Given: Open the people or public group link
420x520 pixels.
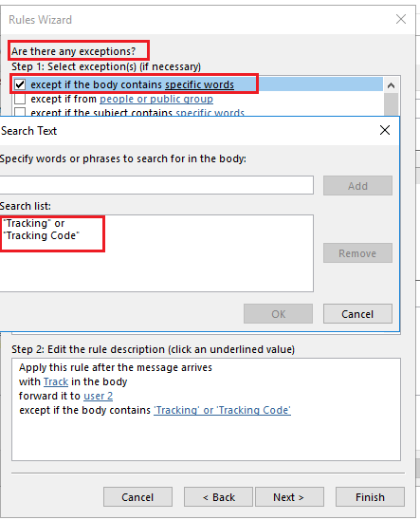Looking at the screenshot, I should tap(156, 99).
